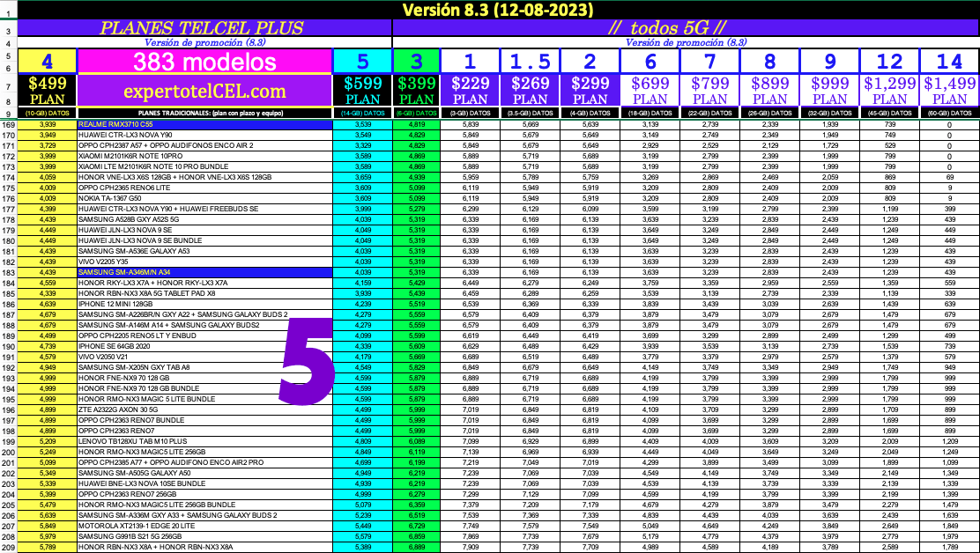Click the "383 modelos" magenta cell
This screenshot has width=980, height=553.
tap(204, 61)
